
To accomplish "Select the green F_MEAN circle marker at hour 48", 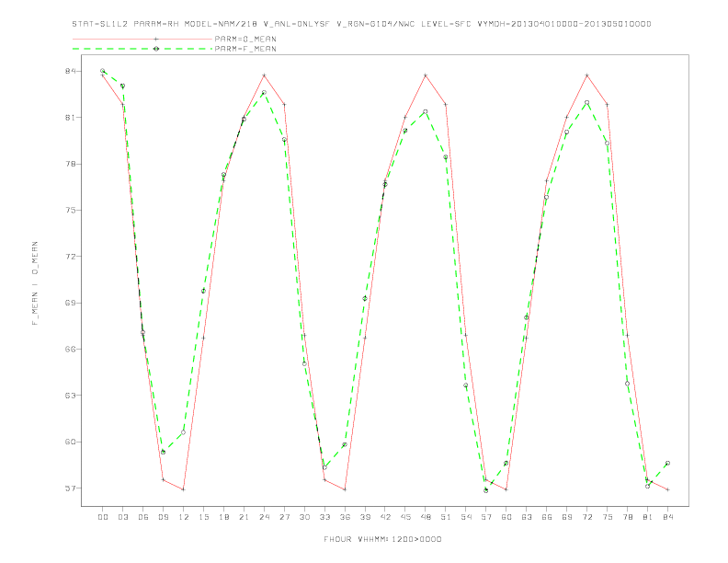I will (x=426, y=112).
